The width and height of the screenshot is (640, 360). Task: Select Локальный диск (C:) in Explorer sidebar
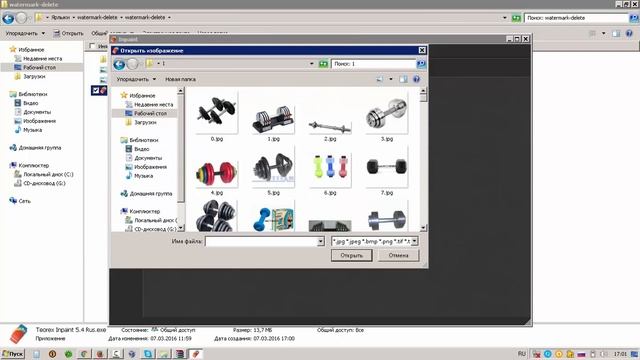(48, 175)
